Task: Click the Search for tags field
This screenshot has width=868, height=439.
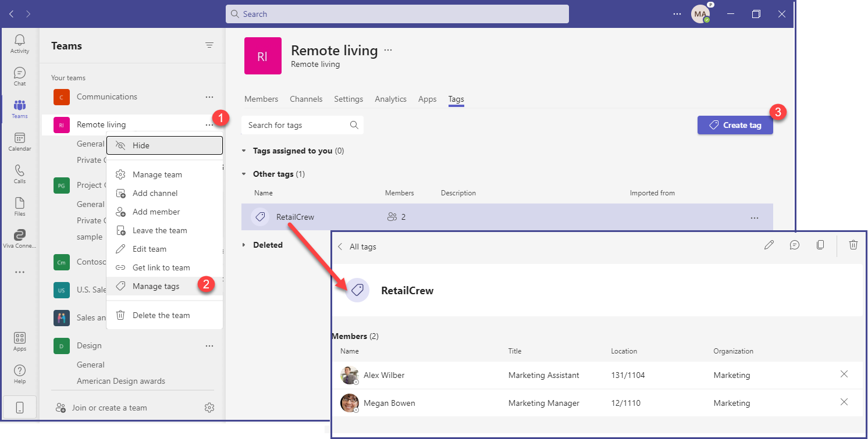Action: click(296, 125)
